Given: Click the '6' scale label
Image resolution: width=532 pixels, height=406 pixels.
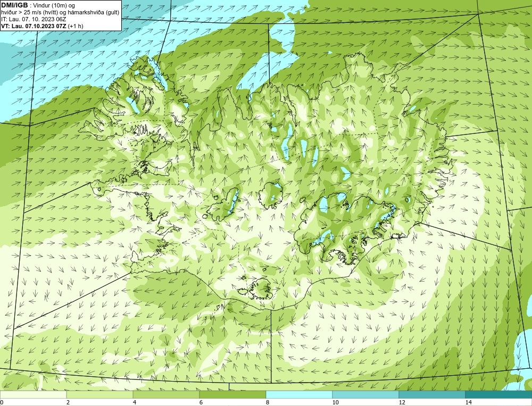Looking at the screenshot, I should tap(201, 402).
